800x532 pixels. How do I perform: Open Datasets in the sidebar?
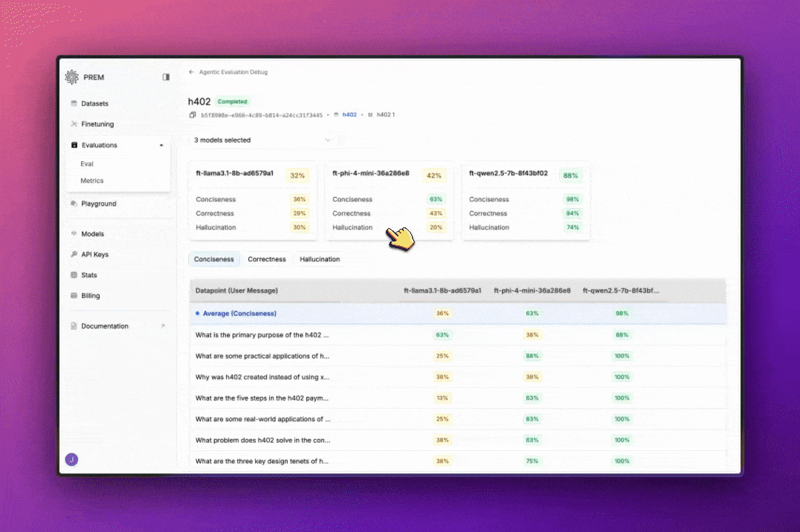(95, 103)
